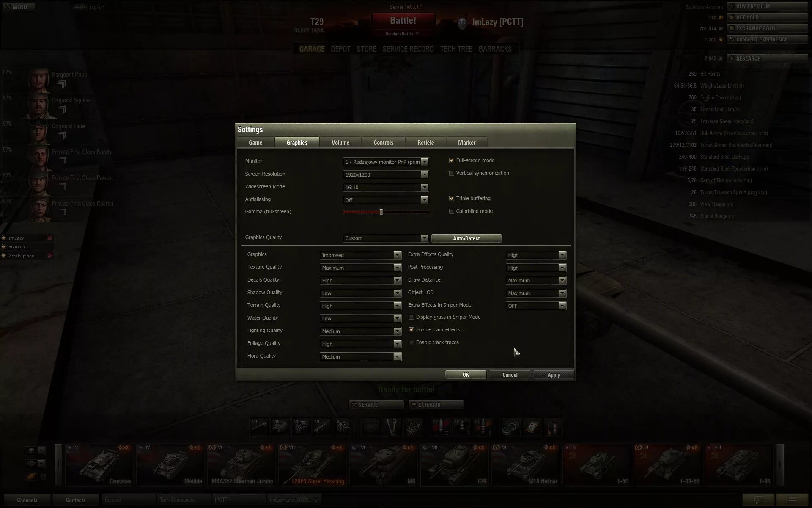This screenshot has height=508, width=812.
Task: Toggle the Vertical synchronization checkbox
Action: pyautogui.click(x=452, y=173)
